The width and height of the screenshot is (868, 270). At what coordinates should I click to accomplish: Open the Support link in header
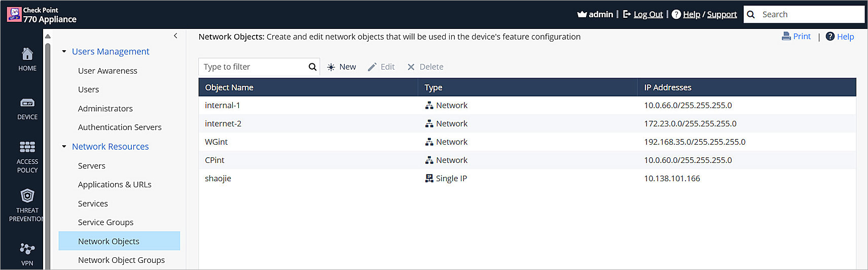(x=721, y=15)
